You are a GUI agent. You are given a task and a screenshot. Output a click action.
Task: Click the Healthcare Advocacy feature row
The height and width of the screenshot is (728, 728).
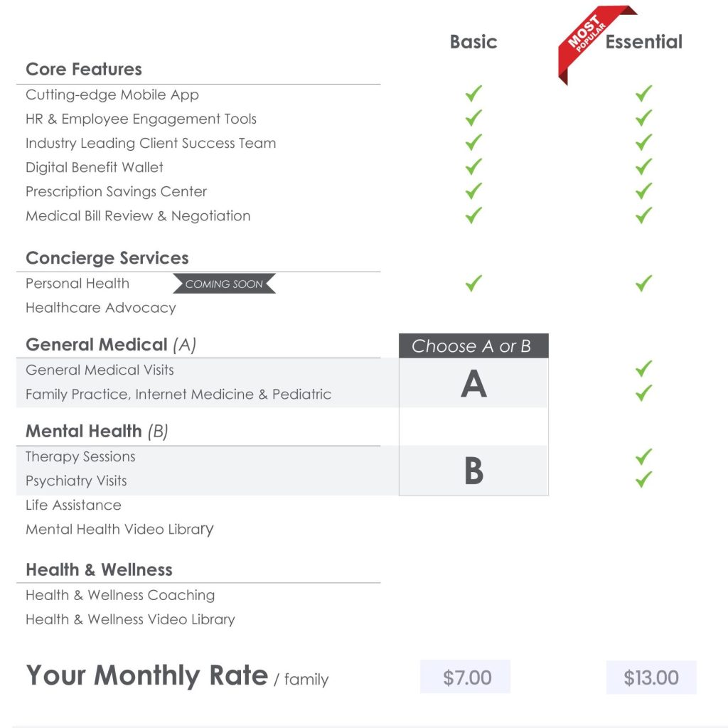pyautogui.click(x=100, y=308)
